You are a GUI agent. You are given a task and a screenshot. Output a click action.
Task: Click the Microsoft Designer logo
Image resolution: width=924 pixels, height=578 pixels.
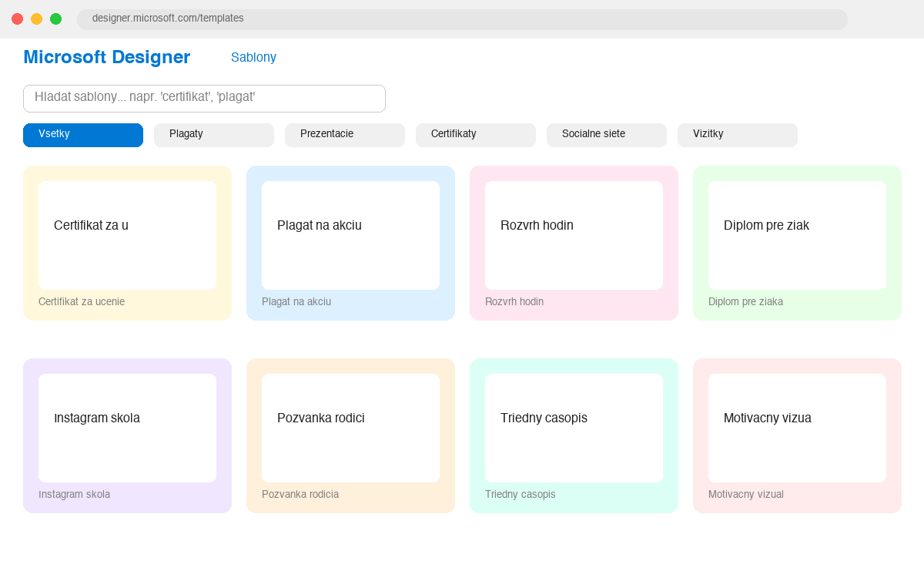tap(106, 57)
